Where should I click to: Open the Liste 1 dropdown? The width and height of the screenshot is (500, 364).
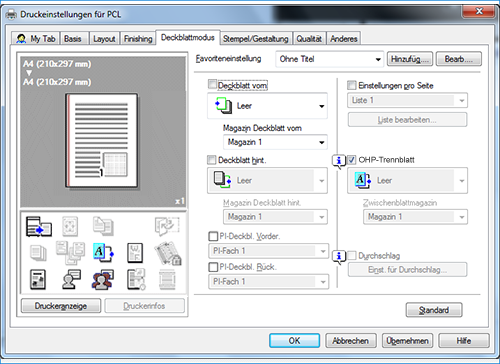pyautogui.click(x=408, y=100)
